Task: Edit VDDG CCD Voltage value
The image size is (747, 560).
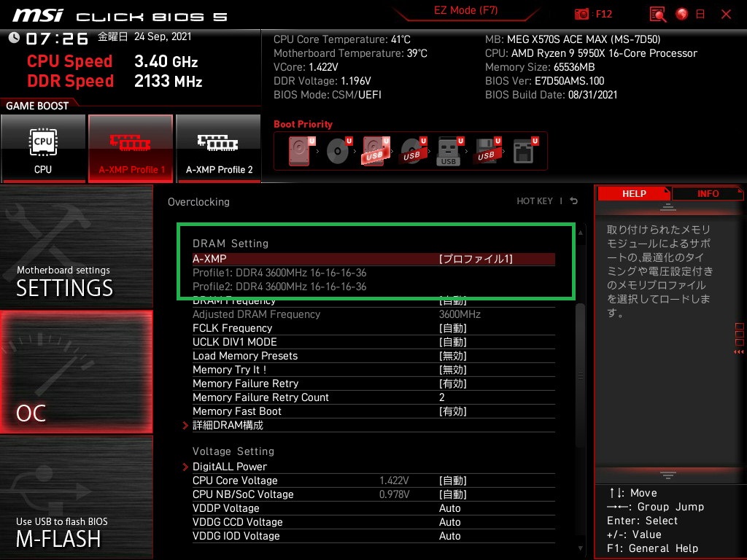Action: click(x=373, y=522)
